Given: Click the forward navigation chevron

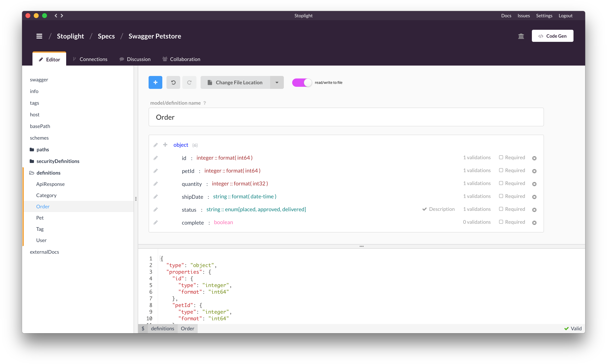Looking at the screenshot, I should click(x=62, y=15).
